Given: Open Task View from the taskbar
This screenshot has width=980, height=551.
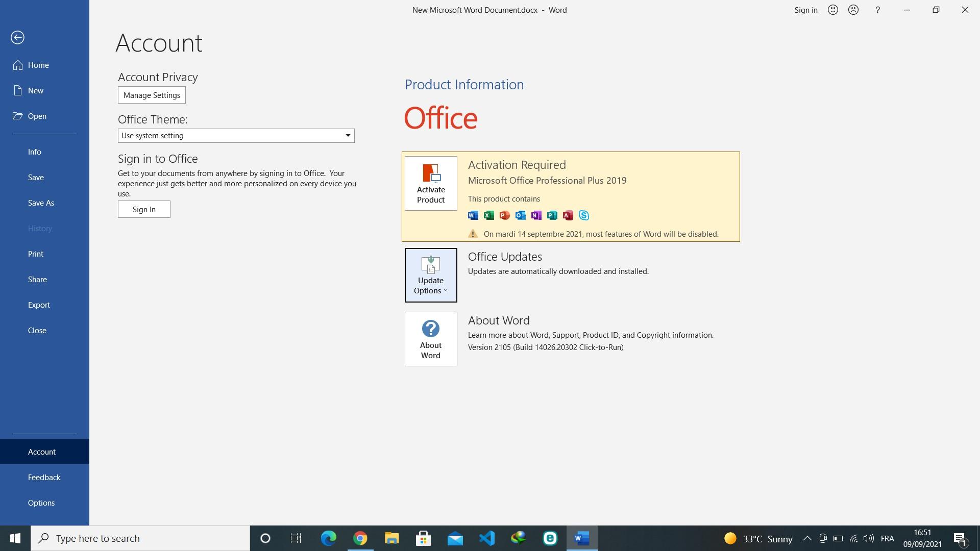Looking at the screenshot, I should tap(296, 538).
